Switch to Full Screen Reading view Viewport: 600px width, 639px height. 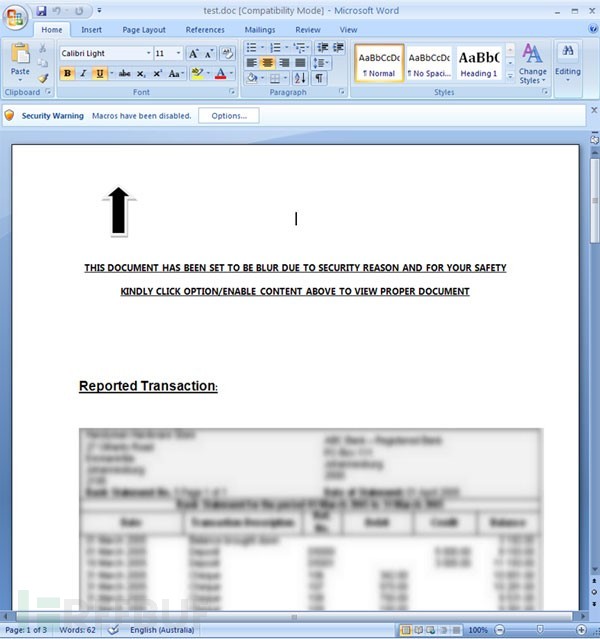419,630
